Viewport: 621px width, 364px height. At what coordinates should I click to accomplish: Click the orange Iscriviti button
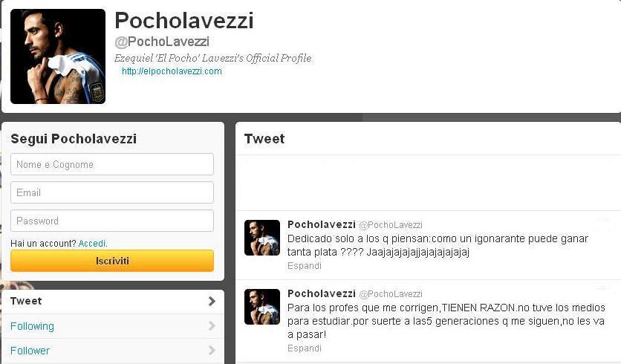(x=112, y=261)
